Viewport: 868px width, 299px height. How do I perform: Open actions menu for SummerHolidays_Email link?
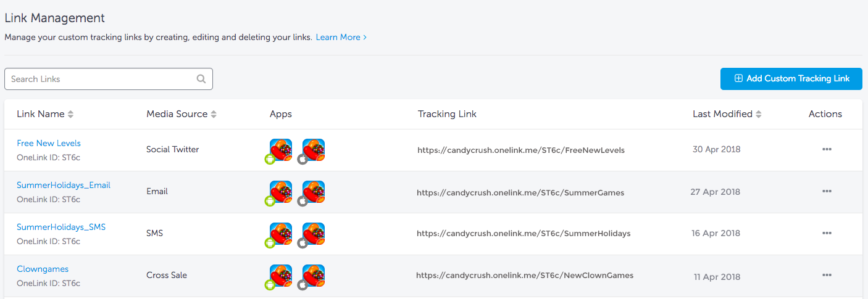[x=827, y=191]
